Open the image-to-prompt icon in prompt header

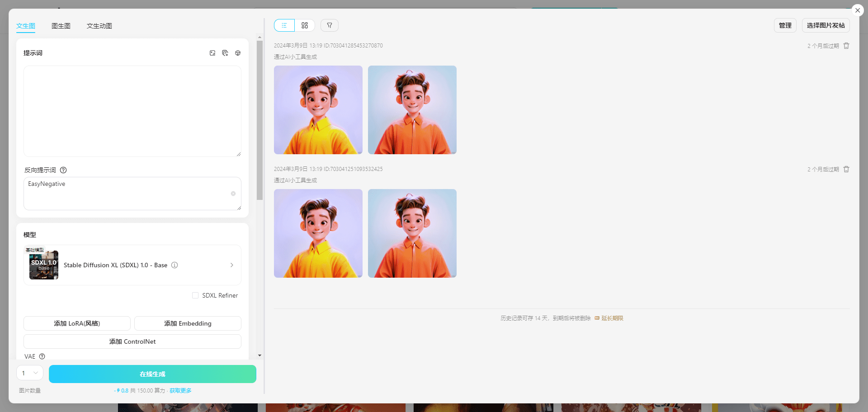(x=212, y=53)
